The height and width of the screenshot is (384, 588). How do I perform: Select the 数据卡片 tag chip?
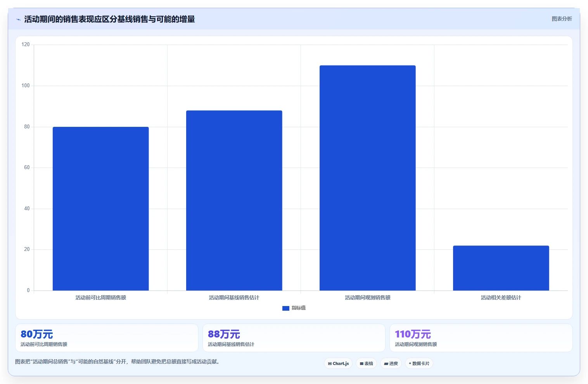(419, 363)
